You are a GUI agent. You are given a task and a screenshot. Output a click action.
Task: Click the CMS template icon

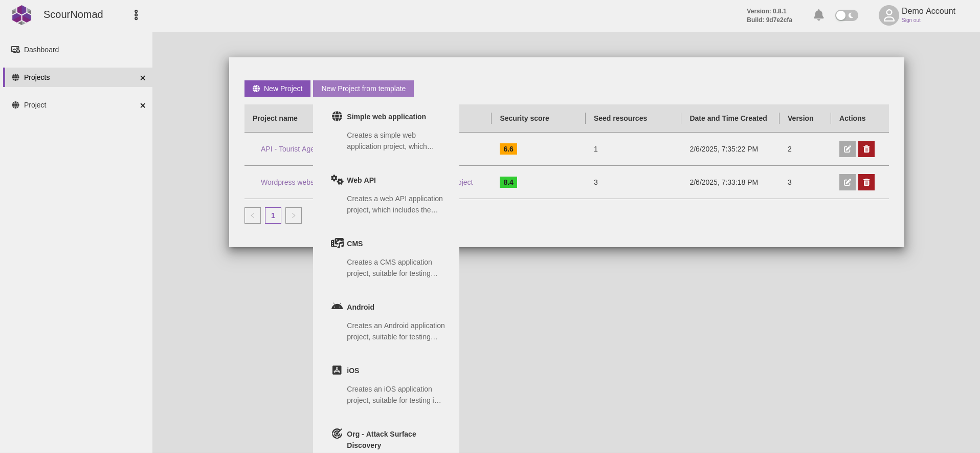coord(337,243)
